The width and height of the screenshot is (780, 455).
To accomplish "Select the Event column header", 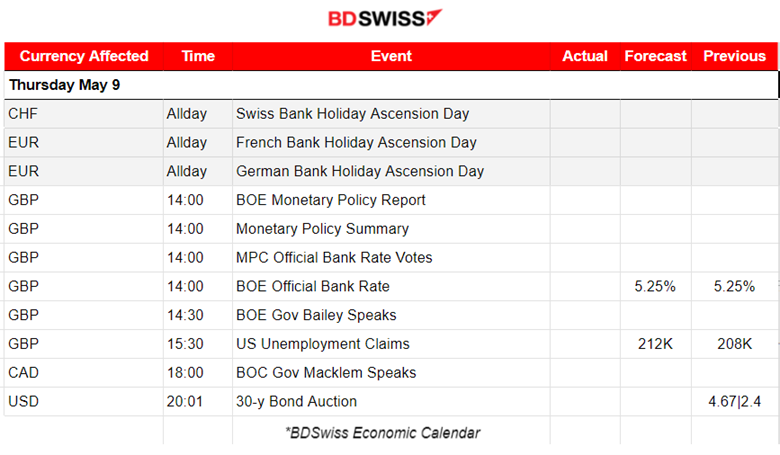I will coord(391,56).
